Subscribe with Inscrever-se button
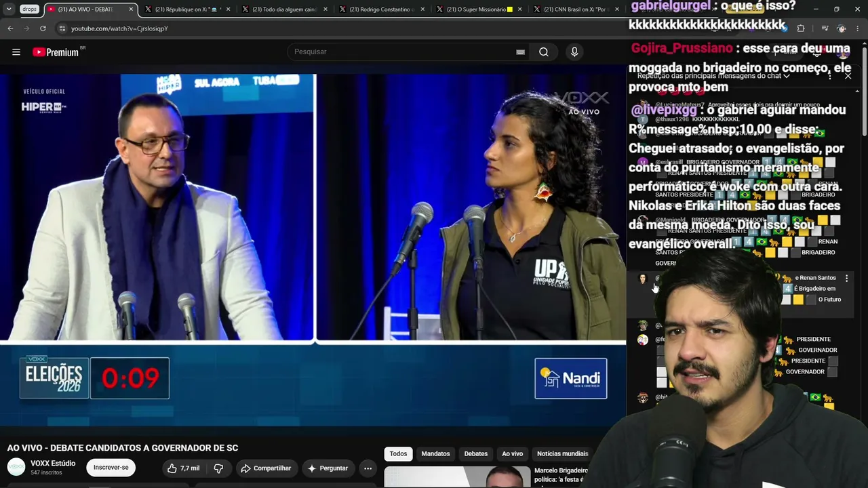 (x=111, y=468)
